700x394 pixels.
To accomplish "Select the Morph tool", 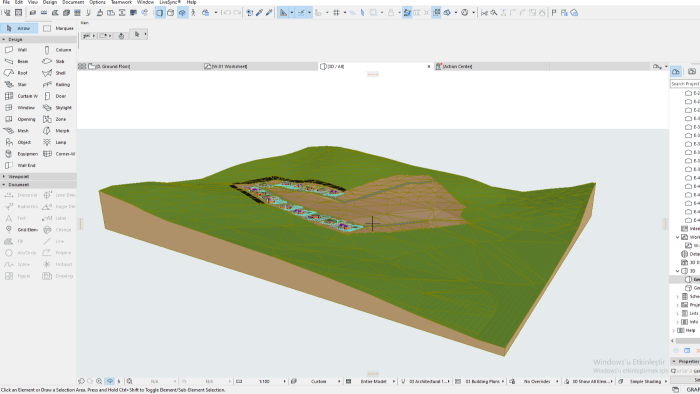I will pyautogui.click(x=58, y=131).
